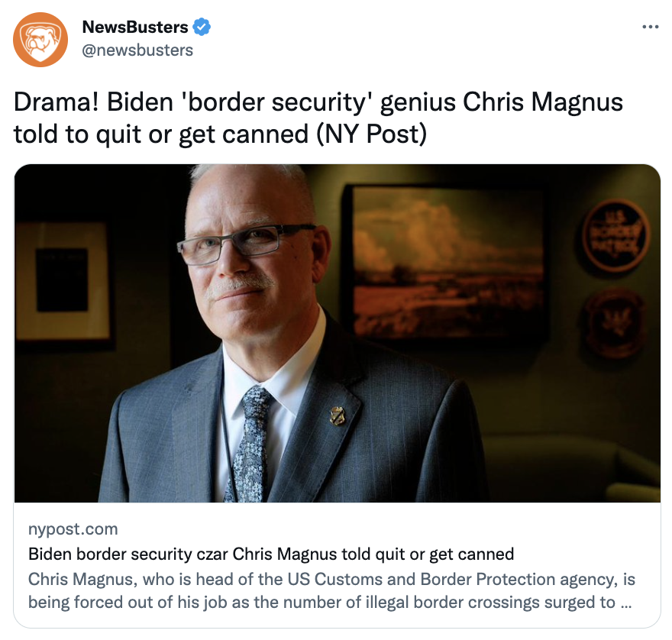The height and width of the screenshot is (640, 672).
Task: Click the gold lapel pin in the photo
Action: [x=338, y=415]
